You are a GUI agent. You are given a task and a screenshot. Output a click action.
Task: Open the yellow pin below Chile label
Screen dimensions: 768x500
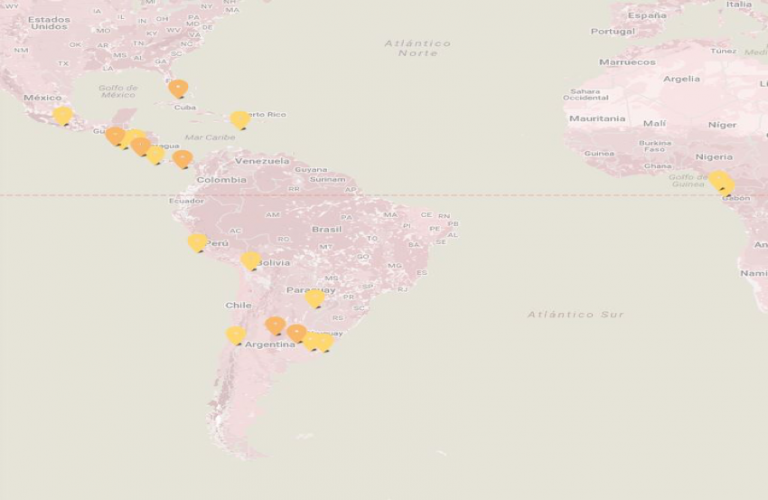click(236, 336)
